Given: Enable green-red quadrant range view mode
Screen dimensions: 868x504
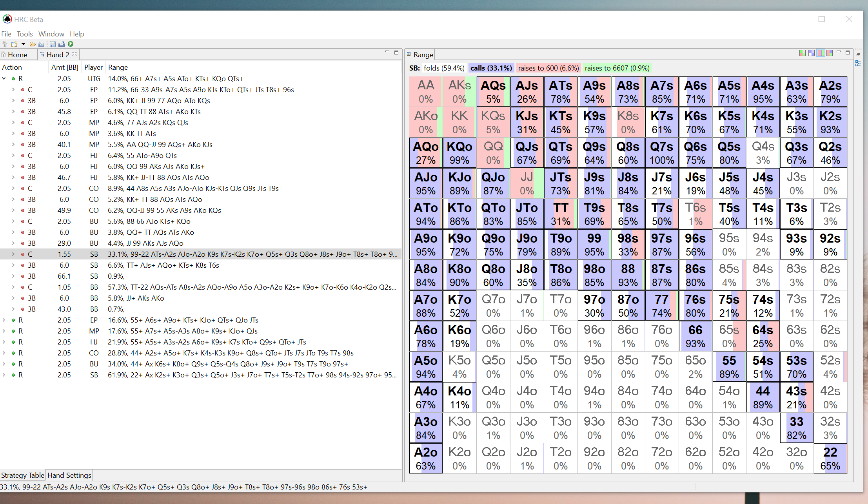Looking at the screenshot, I should pyautogui.click(x=803, y=53).
